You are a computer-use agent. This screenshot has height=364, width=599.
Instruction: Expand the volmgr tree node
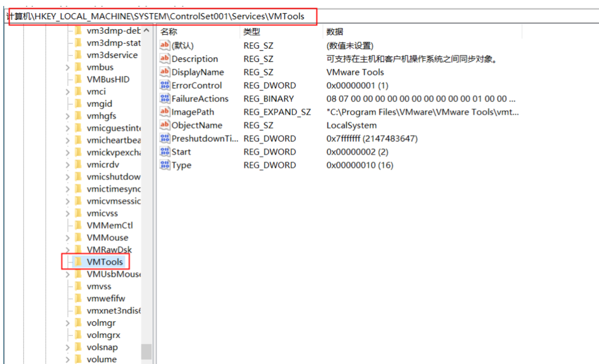click(67, 323)
